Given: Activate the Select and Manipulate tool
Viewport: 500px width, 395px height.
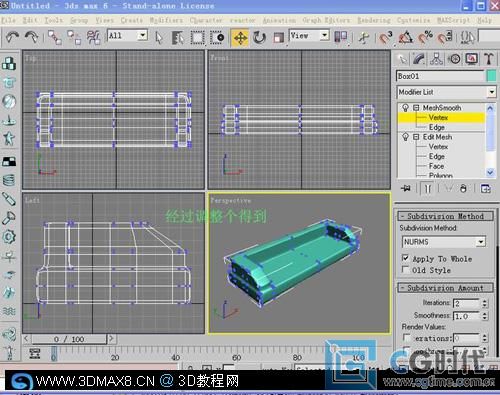Looking at the screenshot, I should point(364,38).
